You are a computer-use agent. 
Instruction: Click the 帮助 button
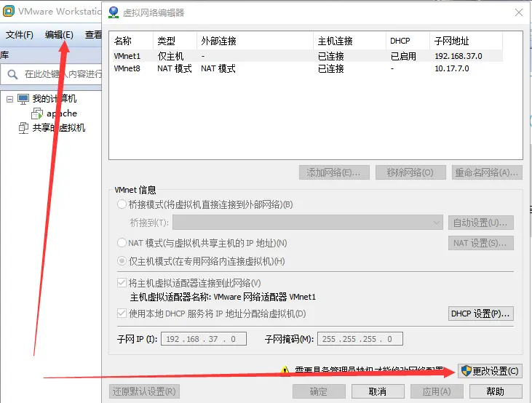click(x=496, y=391)
